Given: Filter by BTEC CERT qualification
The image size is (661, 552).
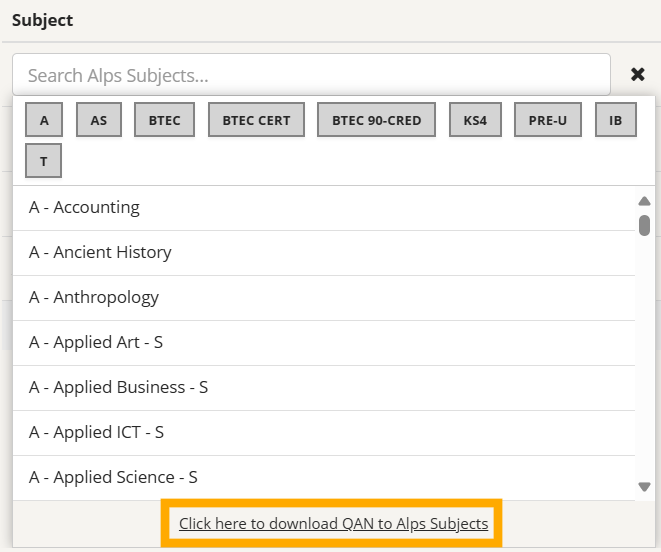Looking at the screenshot, I should click(256, 120).
